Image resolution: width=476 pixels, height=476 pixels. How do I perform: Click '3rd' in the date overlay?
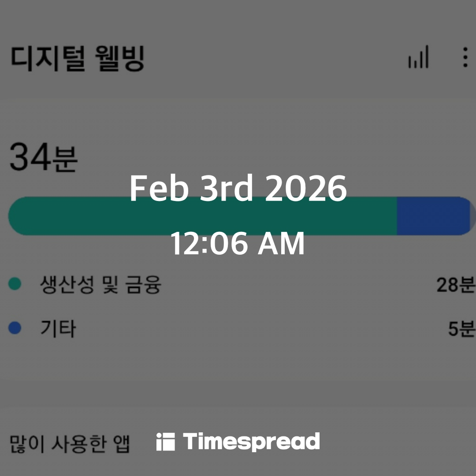point(227,189)
